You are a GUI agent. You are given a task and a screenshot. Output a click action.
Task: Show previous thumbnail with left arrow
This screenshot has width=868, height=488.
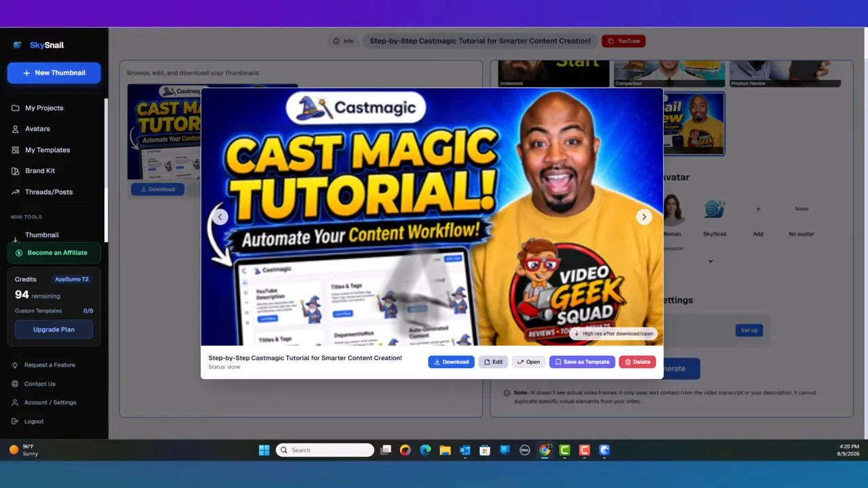coord(220,217)
